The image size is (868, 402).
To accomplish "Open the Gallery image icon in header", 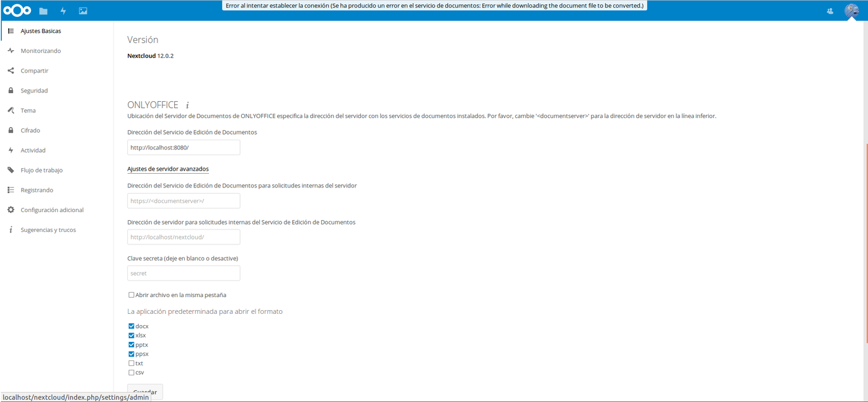I will [x=83, y=11].
